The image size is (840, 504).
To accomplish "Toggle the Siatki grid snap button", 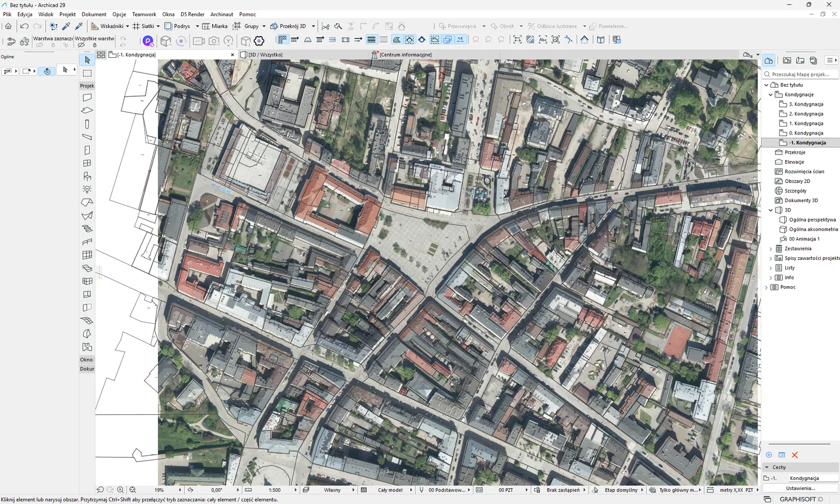I will [x=143, y=26].
